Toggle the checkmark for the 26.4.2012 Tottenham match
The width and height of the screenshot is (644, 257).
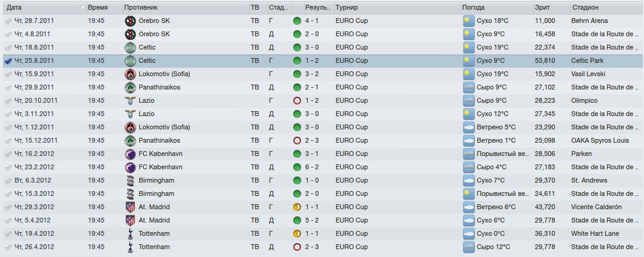8,247
